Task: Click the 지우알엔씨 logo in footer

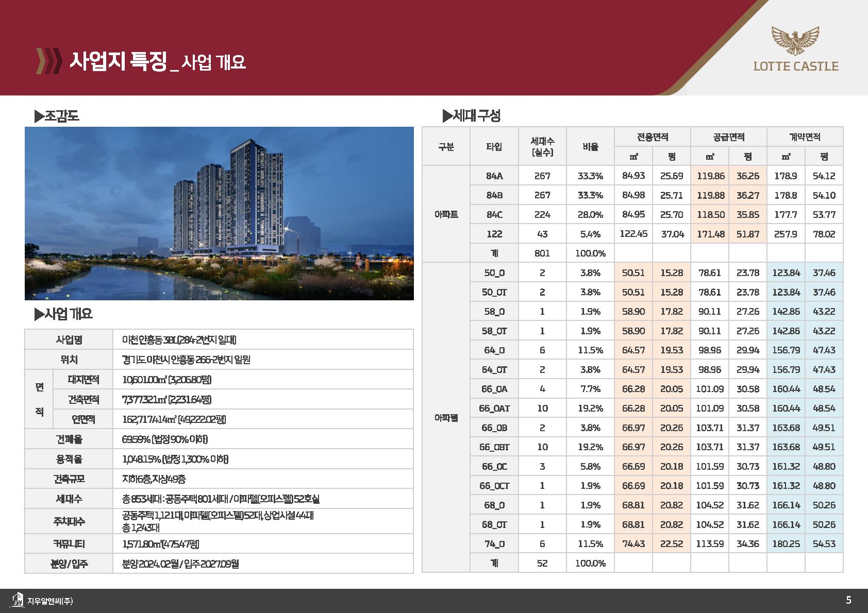Action: click(18, 600)
